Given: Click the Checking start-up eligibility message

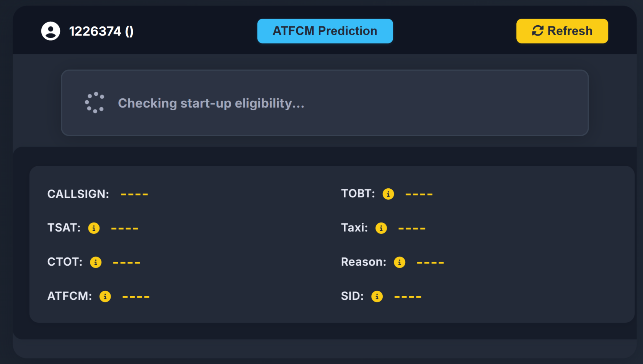Looking at the screenshot, I should click(x=211, y=103).
